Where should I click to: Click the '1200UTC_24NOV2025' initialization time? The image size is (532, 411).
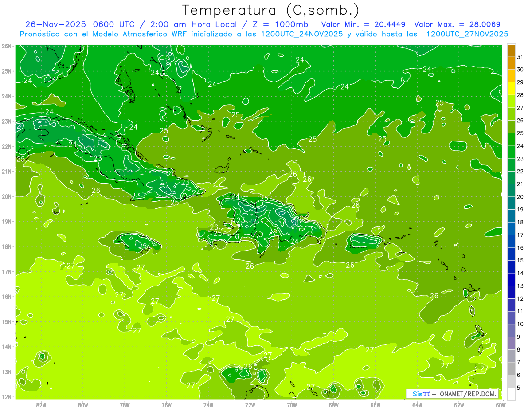301,34
